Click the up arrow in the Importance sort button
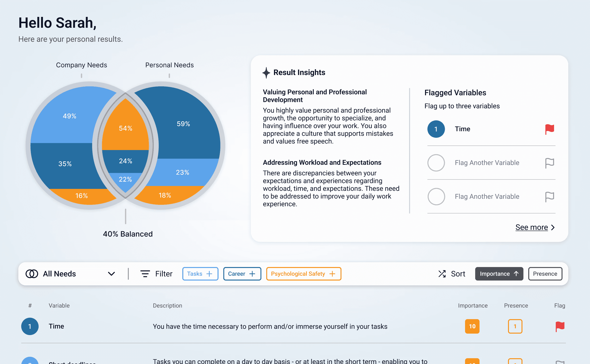 click(516, 274)
